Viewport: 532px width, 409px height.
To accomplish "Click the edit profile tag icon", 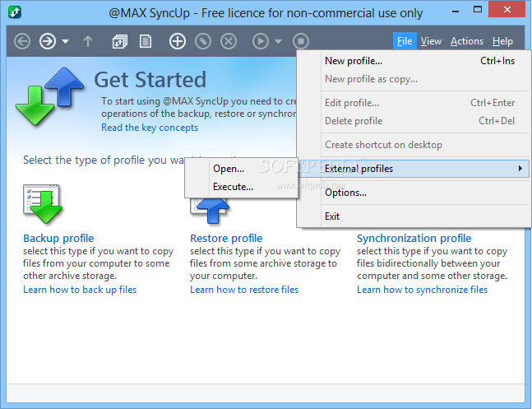I will [203, 41].
